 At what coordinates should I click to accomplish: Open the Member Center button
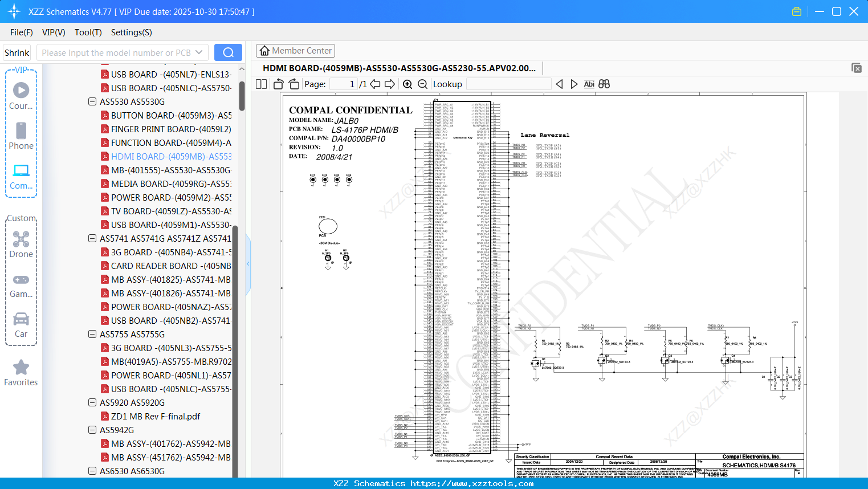(295, 51)
